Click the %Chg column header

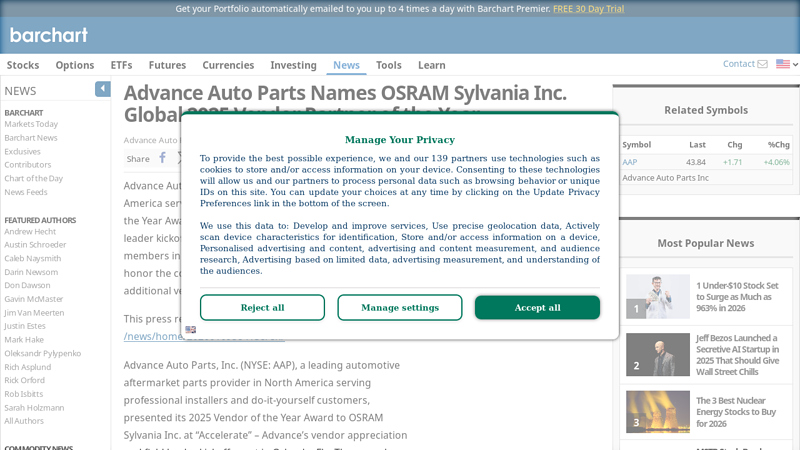pyautogui.click(x=779, y=145)
